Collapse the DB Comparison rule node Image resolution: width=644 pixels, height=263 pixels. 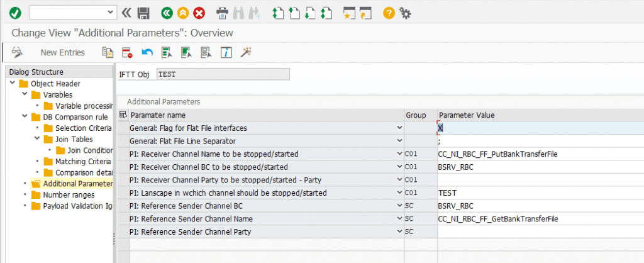pos(25,116)
